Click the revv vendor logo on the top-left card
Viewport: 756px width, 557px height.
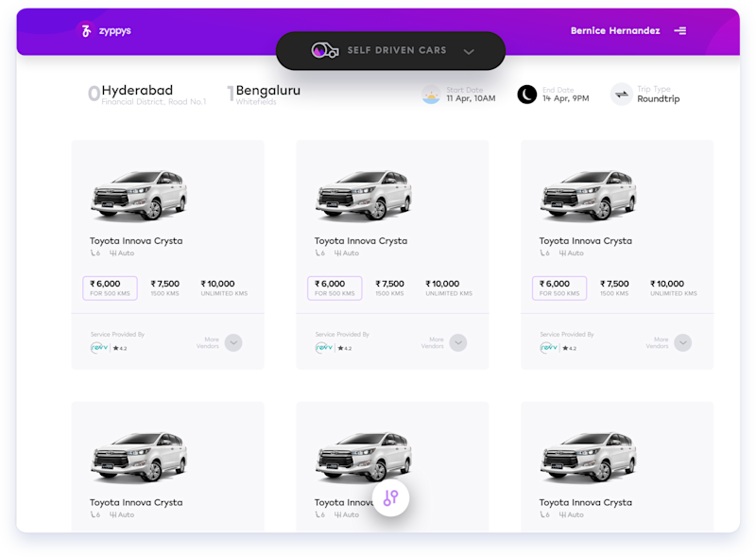coord(99,347)
